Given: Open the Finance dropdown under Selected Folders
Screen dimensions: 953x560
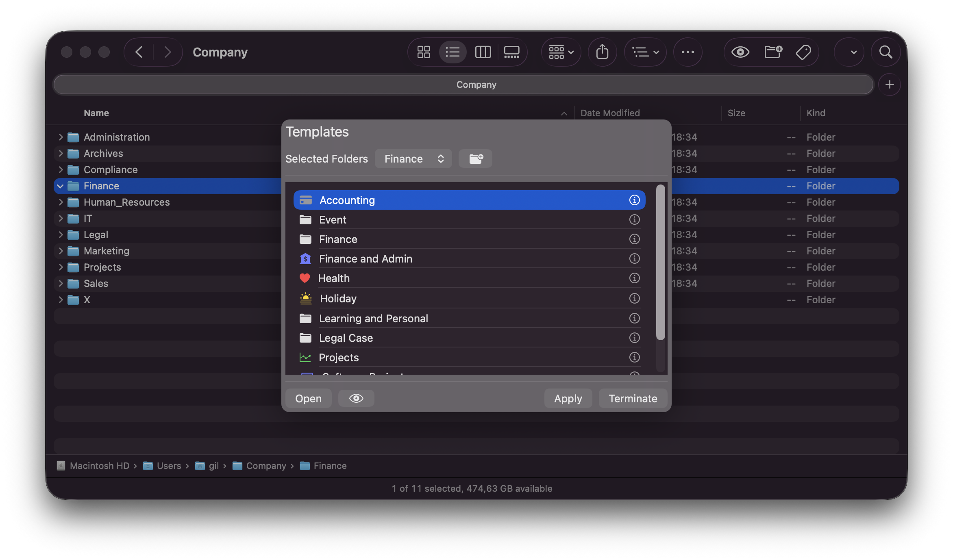Looking at the screenshot, I should 413,158.
